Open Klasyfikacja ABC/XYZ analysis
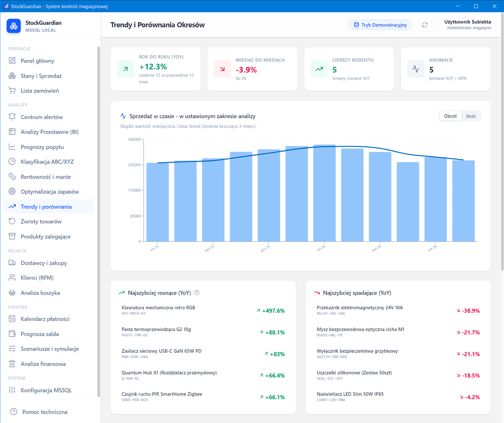 [x=49, y=162]
